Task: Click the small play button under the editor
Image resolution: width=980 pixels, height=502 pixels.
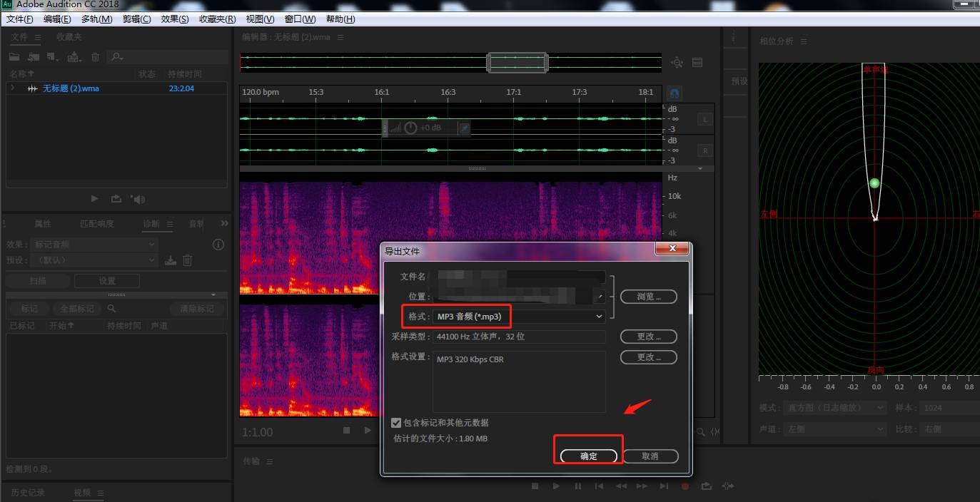Action: click(x=368, y=431)
